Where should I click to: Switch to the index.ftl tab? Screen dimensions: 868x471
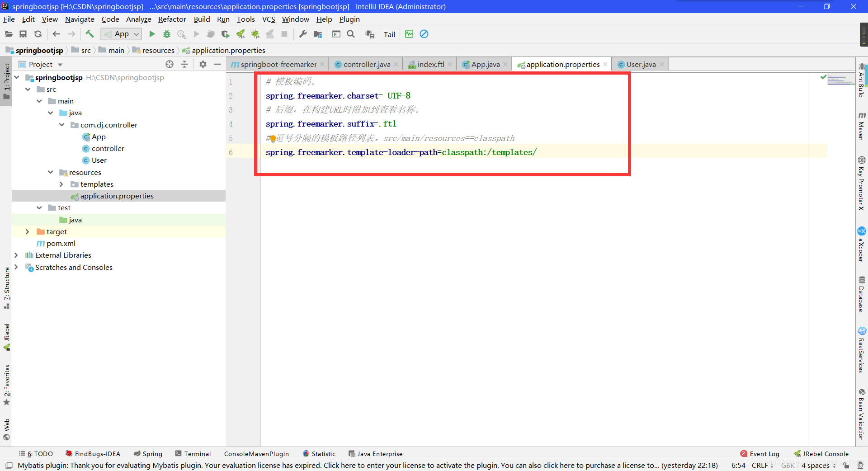coord(430,64)
